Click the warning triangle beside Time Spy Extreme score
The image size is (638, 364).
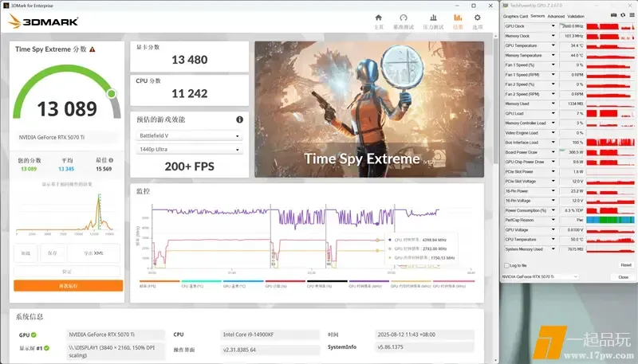coord(93,49)
